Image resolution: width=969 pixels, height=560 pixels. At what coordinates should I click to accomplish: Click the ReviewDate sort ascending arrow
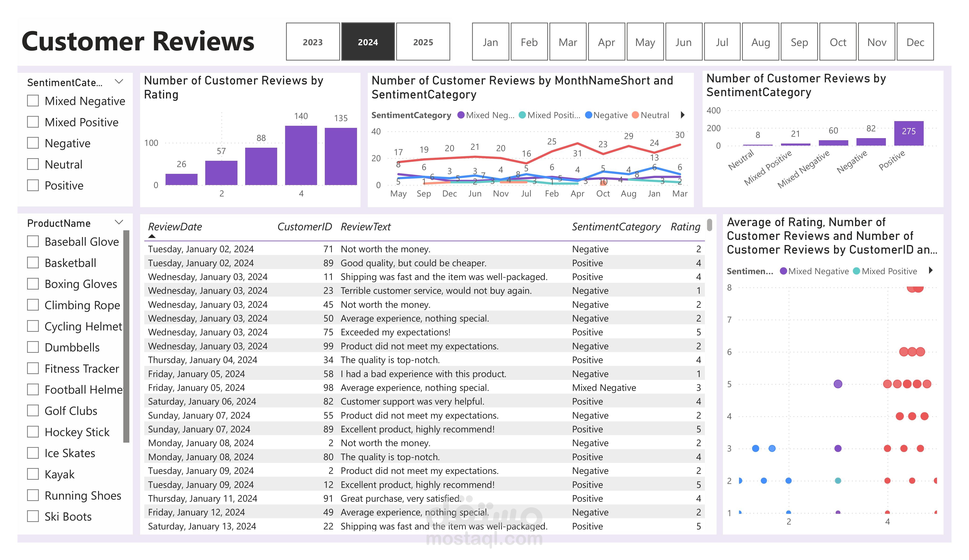152,236
